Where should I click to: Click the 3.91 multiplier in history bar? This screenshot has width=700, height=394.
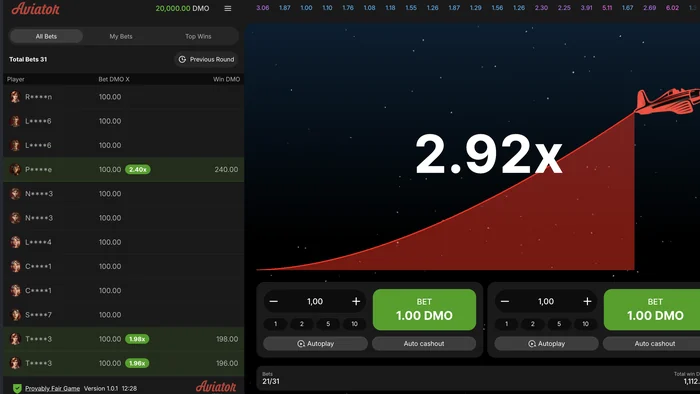coord(586,8)
